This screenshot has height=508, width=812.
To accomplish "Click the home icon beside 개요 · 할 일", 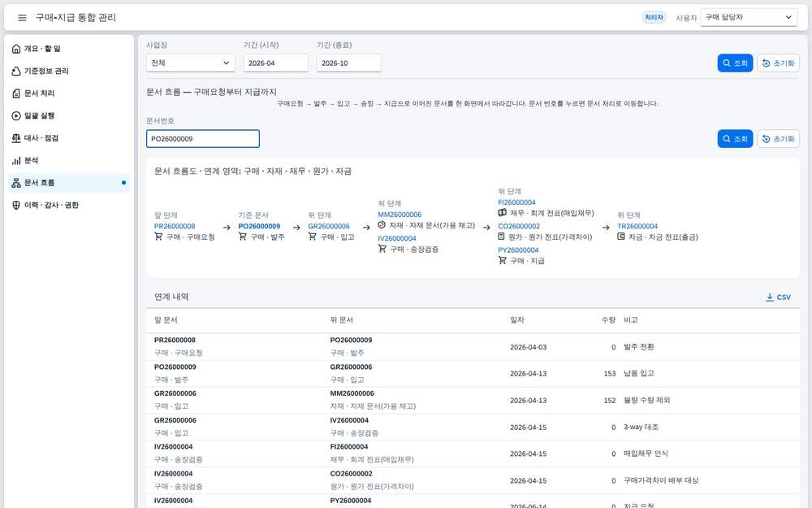I will [16, 49].
